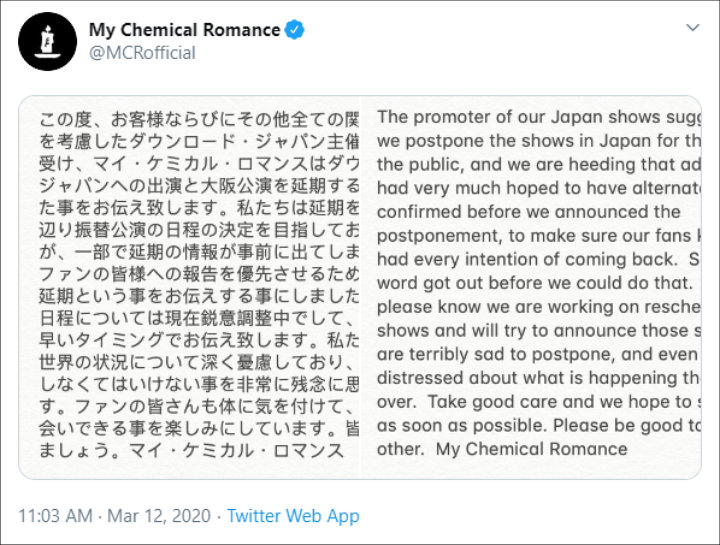Image resolution: width=720 pixels, height=545 pixels.
Task: Click 'as soon as possible' line in image
Action: 539,425
